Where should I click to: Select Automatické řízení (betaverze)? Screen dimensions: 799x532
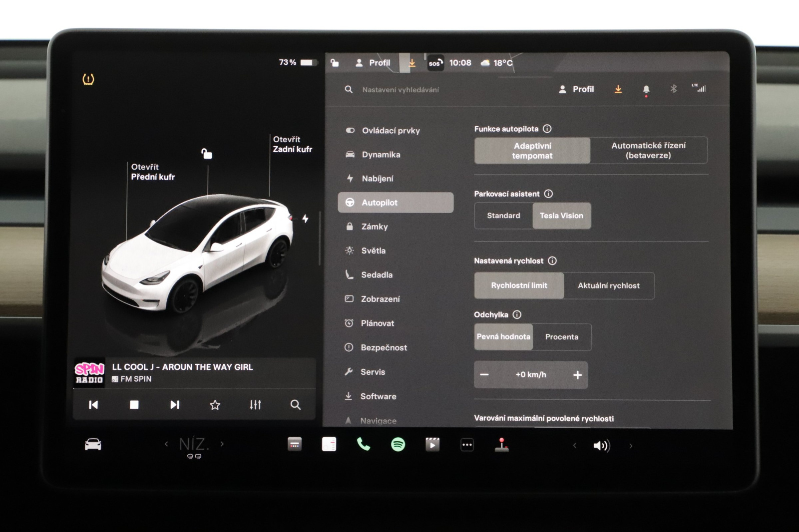(x=649, y=151)
